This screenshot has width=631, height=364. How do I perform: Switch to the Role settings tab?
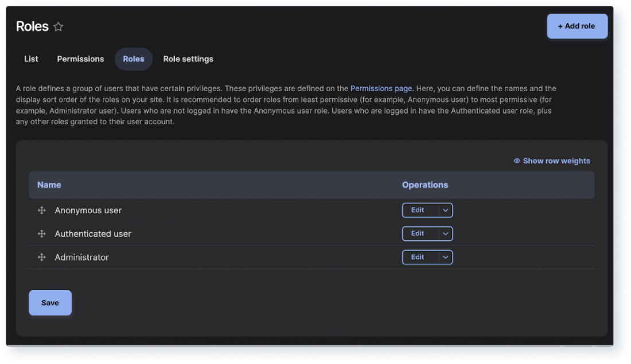188,59
